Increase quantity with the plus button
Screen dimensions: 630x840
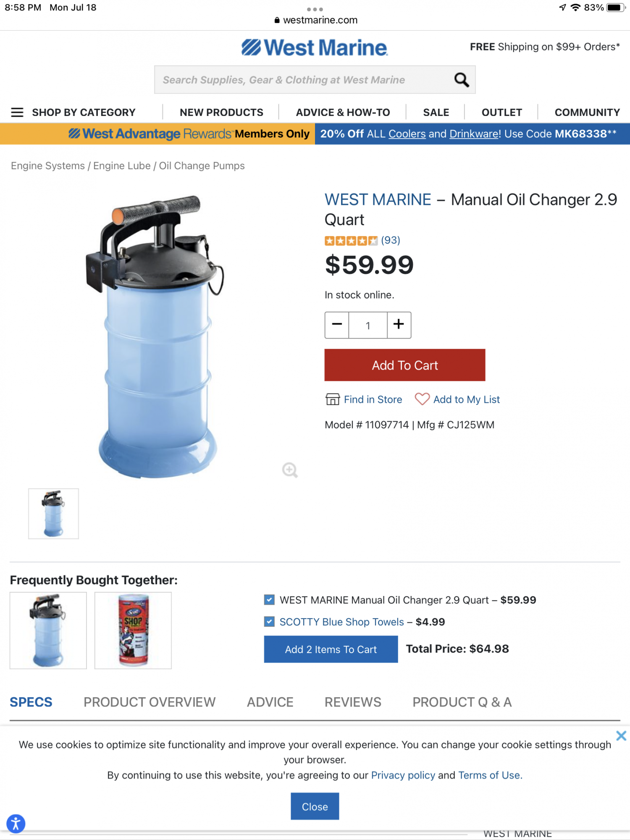pos(399,325)
